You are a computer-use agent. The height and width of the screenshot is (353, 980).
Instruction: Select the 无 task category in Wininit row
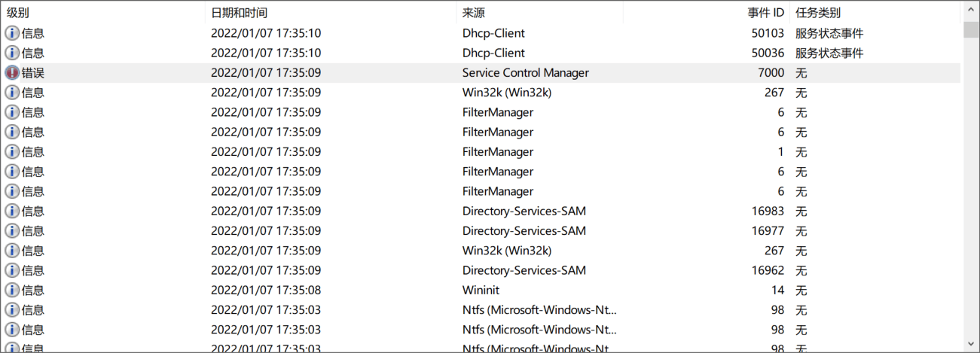(x=801, y=290)
